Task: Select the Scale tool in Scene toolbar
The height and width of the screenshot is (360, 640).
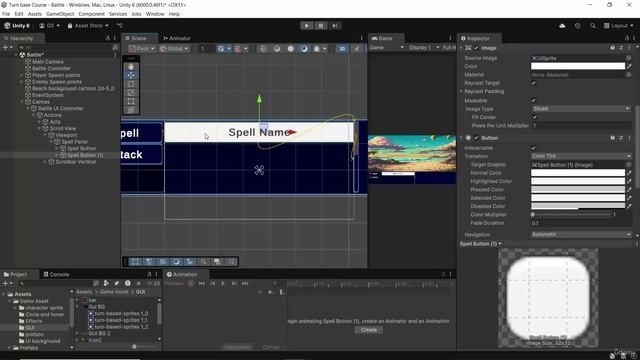Action: click(x=131, y=93)
